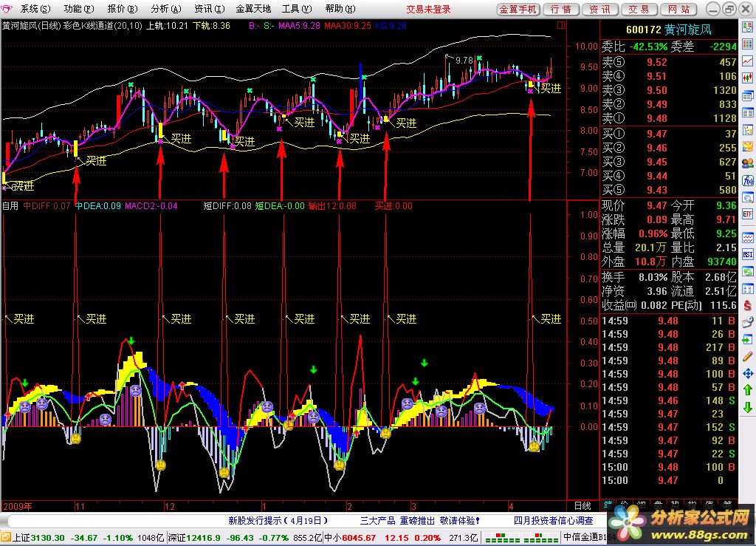Open the f(x) formula manager icon

click(747, 180)
